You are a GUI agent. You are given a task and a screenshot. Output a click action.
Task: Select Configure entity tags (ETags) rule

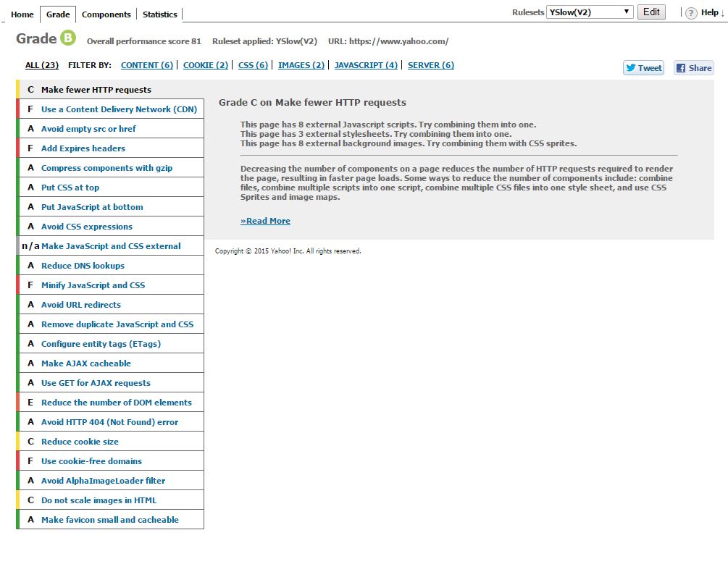coord(111,343)
